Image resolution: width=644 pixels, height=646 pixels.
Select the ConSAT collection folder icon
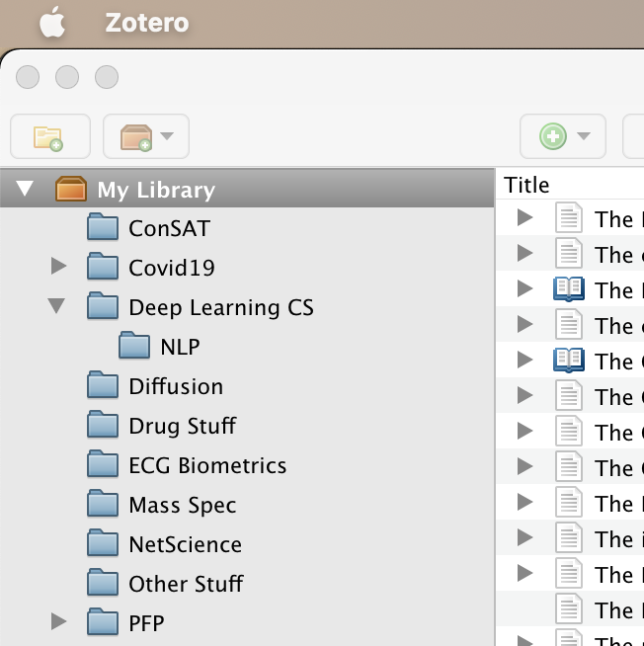click(103, 228)
